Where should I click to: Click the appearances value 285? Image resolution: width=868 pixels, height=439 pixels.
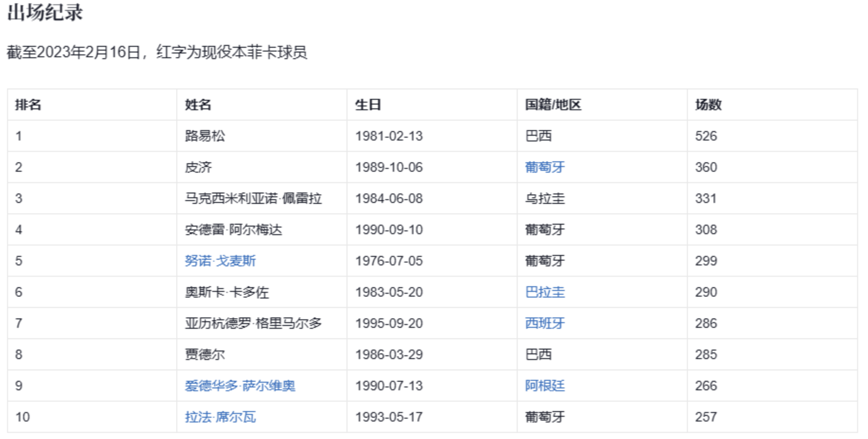(x=706, y=354)
